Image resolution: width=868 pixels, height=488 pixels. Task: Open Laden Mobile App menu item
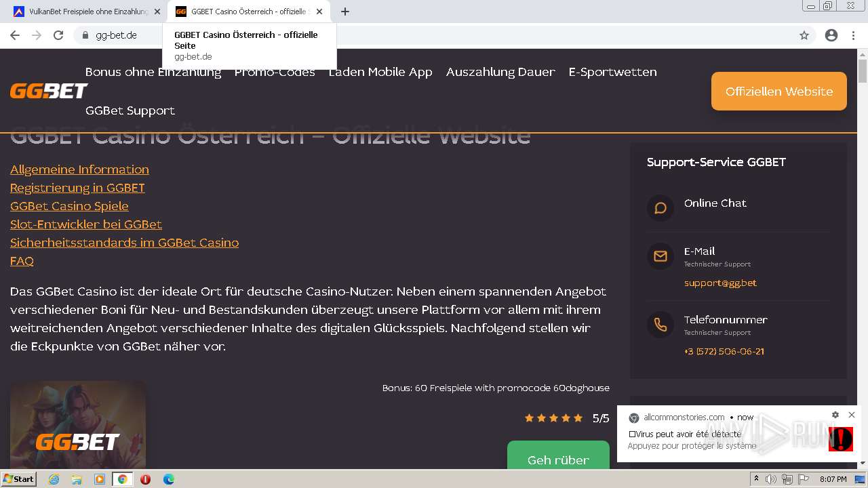(380, 72)
